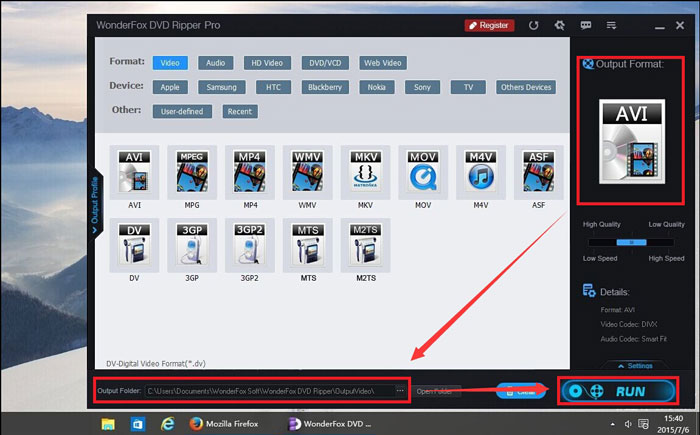Pick the MP4 format icon
700x435 pixels.
[250, 172]
